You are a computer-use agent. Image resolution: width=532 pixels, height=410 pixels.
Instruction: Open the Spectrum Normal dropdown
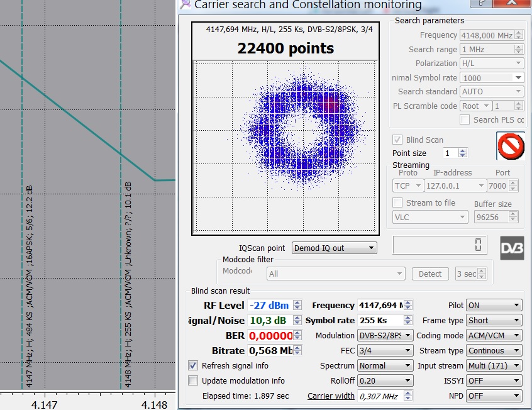[385, 365]
